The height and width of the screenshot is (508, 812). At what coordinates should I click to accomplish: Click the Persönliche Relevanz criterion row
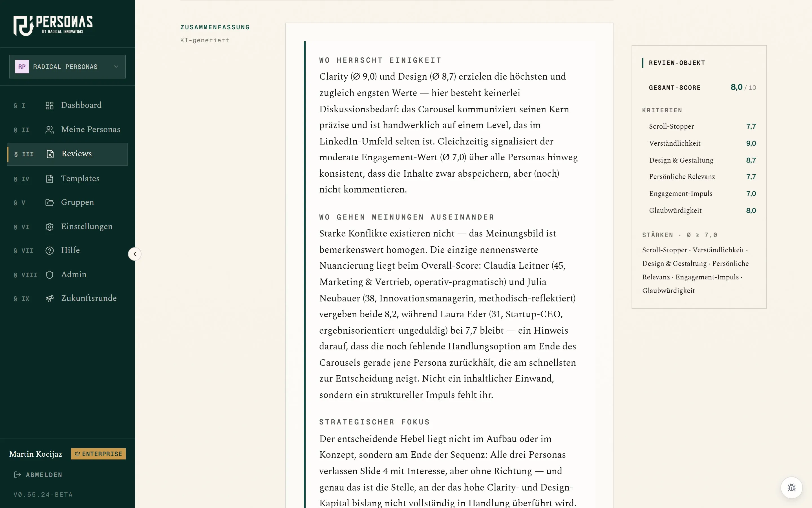702,177
